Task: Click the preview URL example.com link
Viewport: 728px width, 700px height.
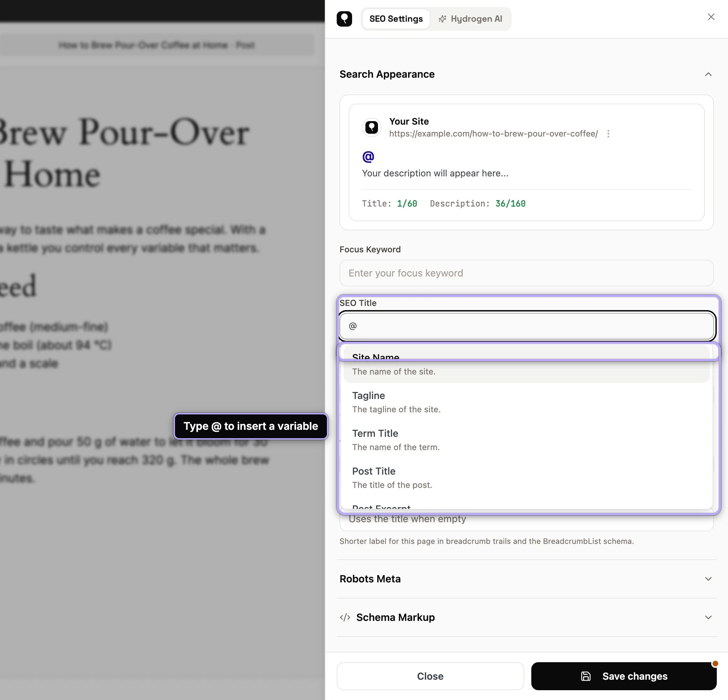Action: [x=493, y=134]
